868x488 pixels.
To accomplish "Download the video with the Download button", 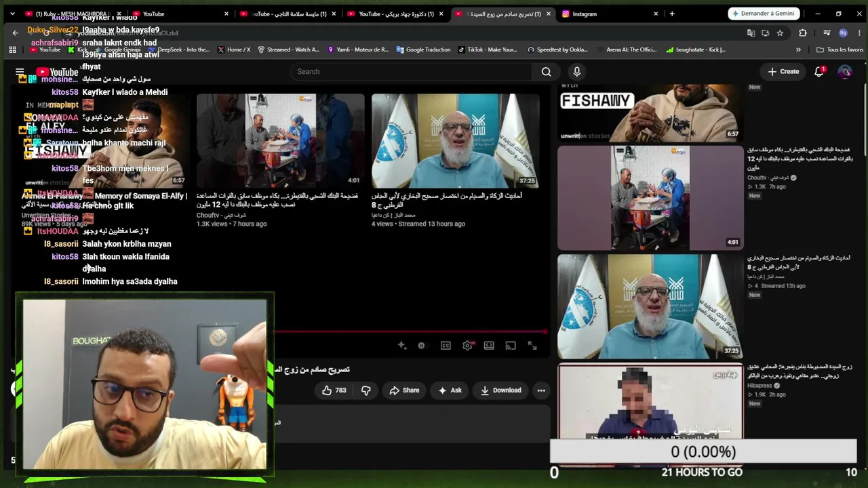I will tap(501, 390).
